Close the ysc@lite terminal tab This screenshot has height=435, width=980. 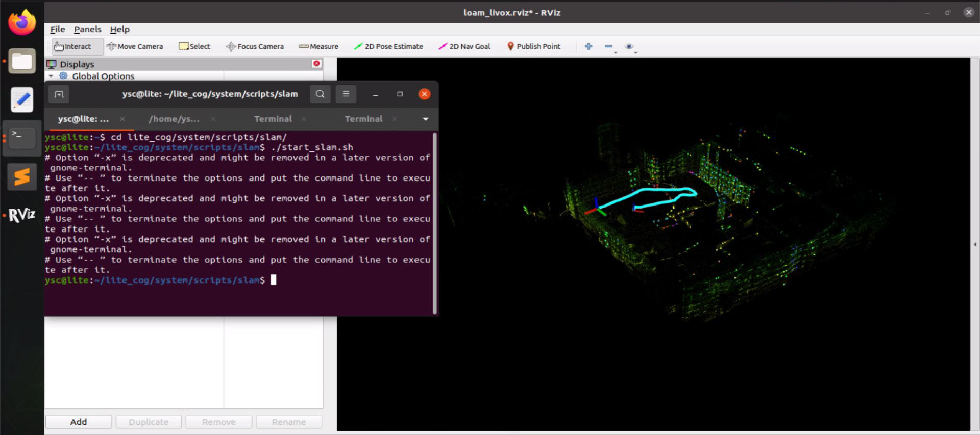pyautogui.click(x=122, y=119)
